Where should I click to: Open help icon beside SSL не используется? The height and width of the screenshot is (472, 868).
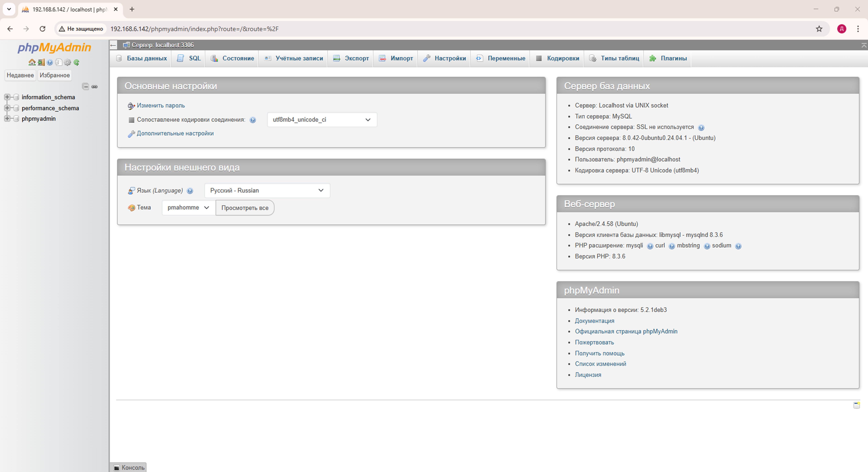701,128
